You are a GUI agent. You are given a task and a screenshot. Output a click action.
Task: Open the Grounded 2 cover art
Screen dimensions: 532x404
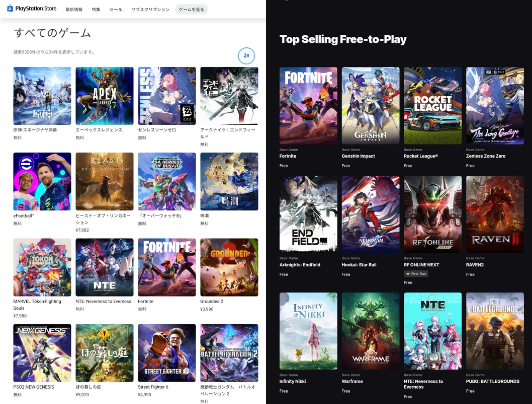[x=229, y=267]
